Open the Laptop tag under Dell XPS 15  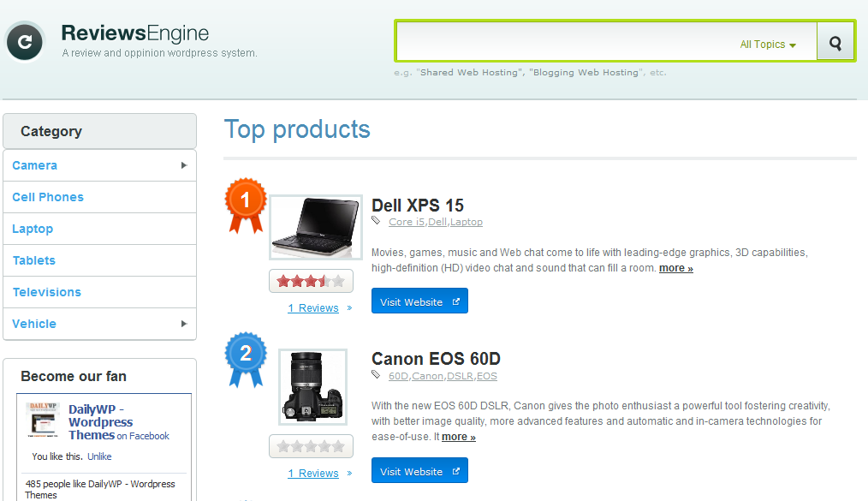467,222
